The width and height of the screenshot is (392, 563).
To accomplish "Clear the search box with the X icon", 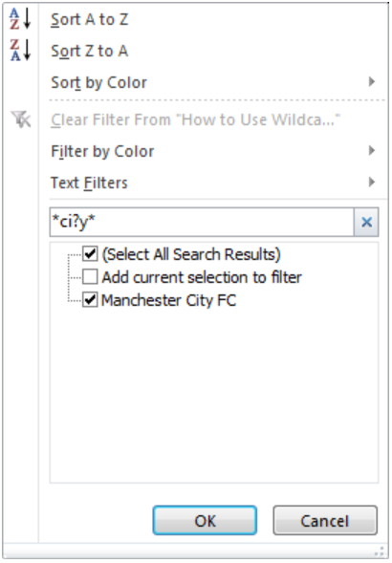I will [366, 222].
